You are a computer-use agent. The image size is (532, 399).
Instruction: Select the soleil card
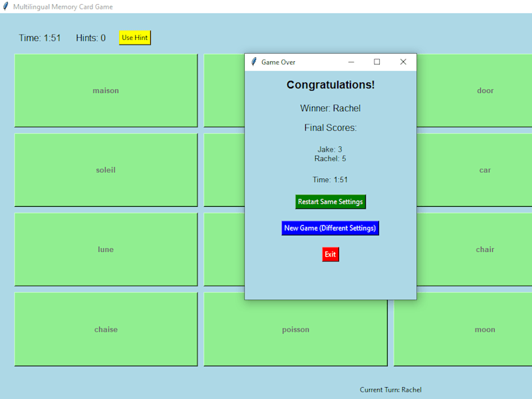click(x=106, y=170)
